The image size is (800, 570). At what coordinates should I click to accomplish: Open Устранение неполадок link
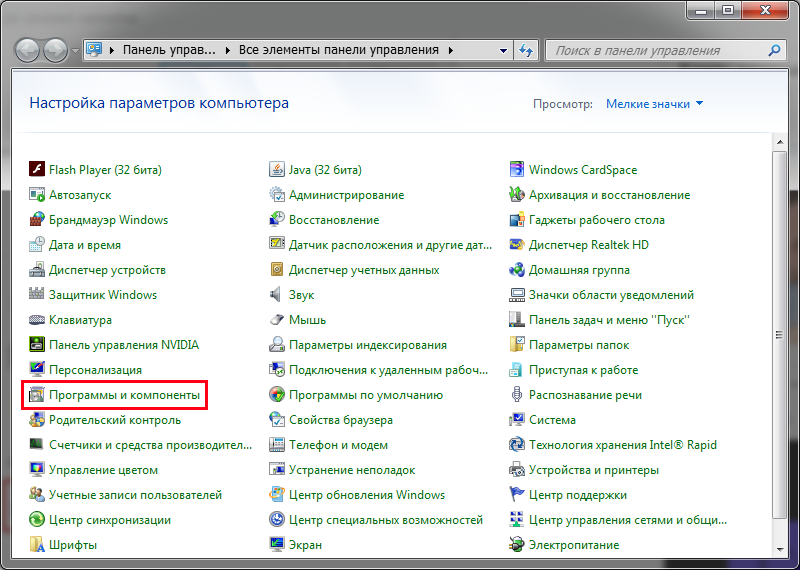tap(352, 470)
